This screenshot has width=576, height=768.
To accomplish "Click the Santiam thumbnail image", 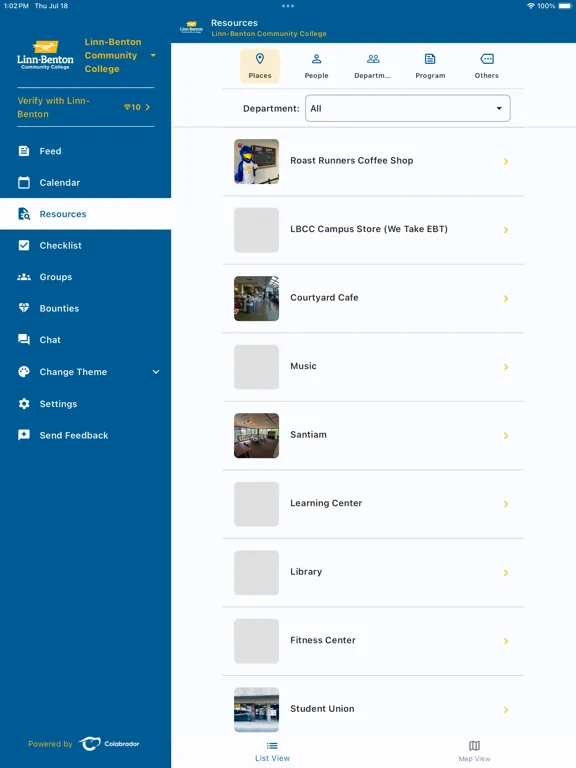I will (x=256, y=435).
